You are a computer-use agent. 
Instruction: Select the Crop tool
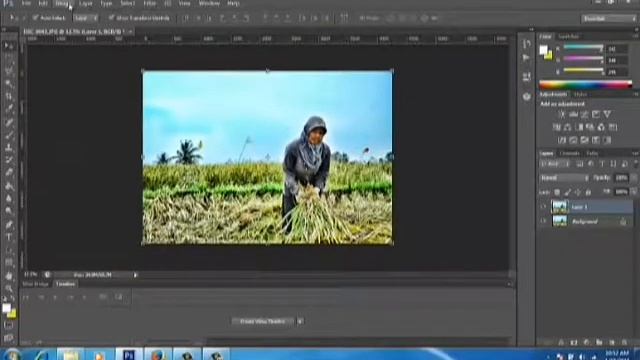tap(8, 97)
